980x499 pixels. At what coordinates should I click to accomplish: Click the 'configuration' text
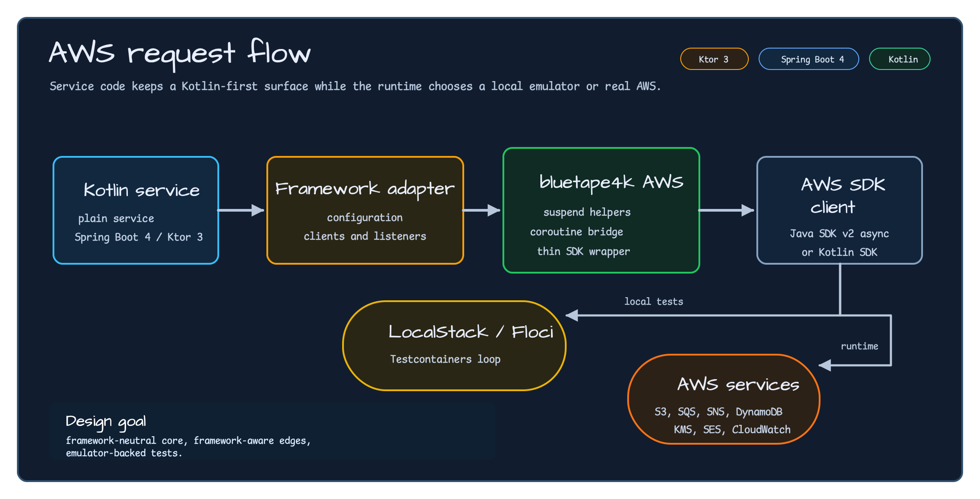pos(365,217)
